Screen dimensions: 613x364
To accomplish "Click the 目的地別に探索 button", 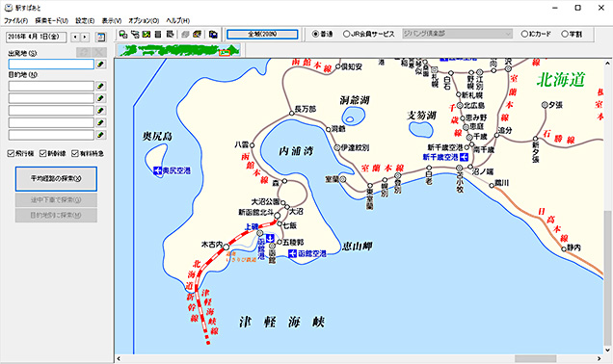I will coord(56,215).
